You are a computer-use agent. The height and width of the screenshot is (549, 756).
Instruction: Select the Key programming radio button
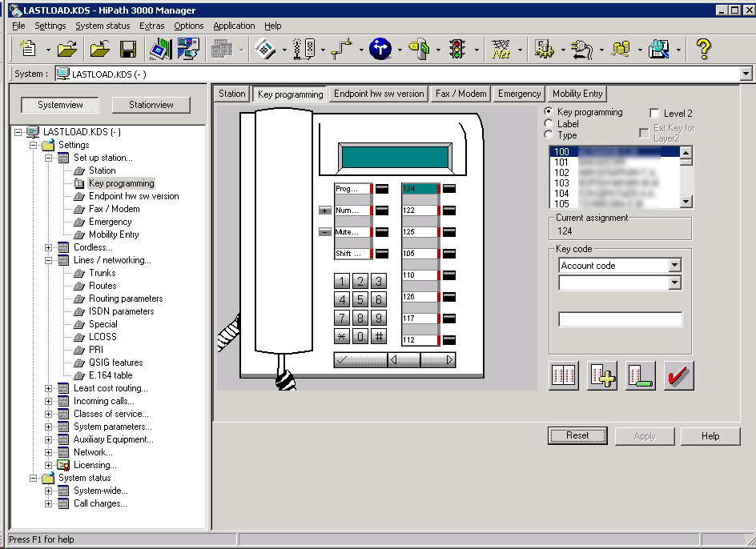[549, 111]
